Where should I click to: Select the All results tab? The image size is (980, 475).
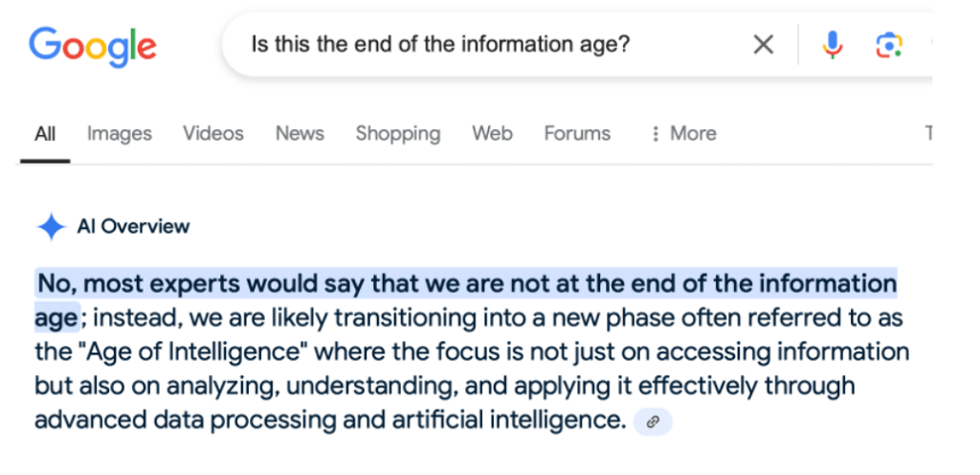[45, 134]
